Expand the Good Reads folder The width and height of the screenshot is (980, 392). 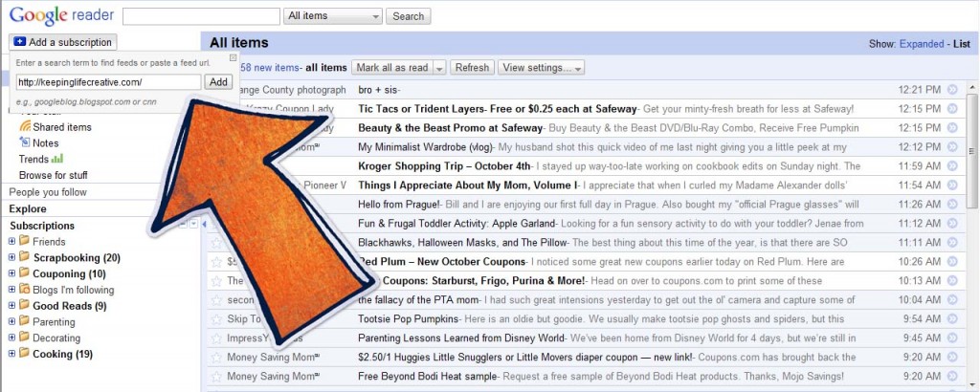11,306
